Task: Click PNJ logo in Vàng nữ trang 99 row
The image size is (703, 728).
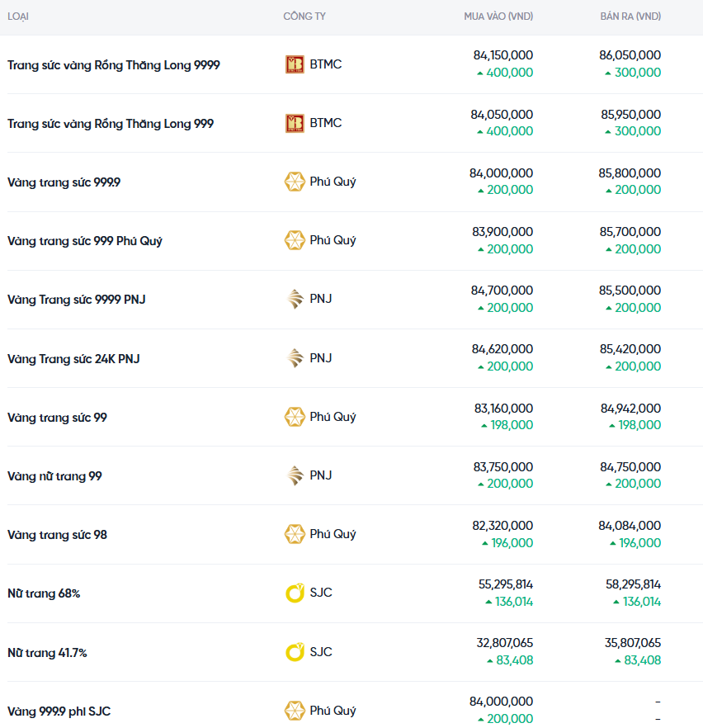Action: click(x=295, y=475)
